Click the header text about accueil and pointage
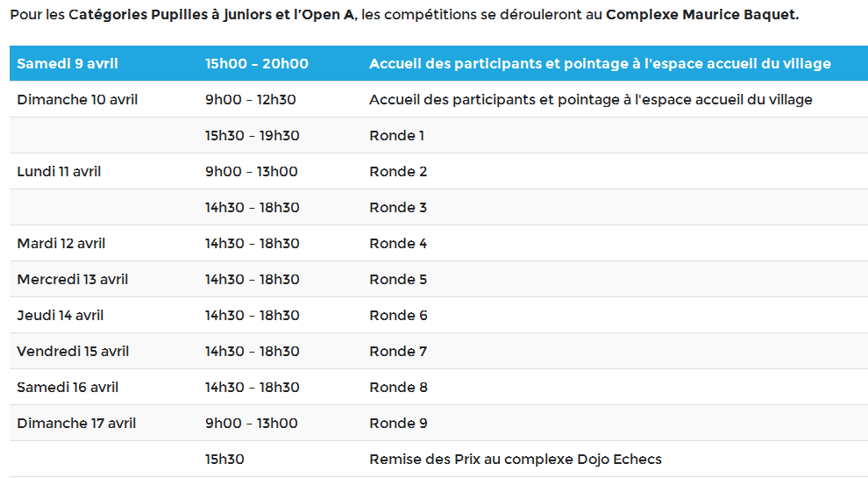The image size is (868, 478). (600, 64)
